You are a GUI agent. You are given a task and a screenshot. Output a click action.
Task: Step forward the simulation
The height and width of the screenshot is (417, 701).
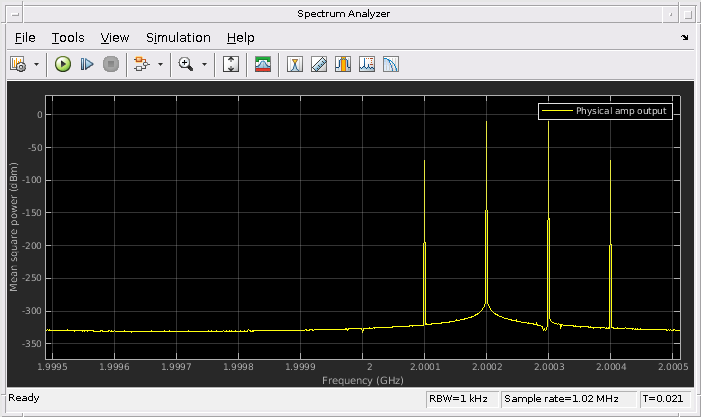(87, 64)
